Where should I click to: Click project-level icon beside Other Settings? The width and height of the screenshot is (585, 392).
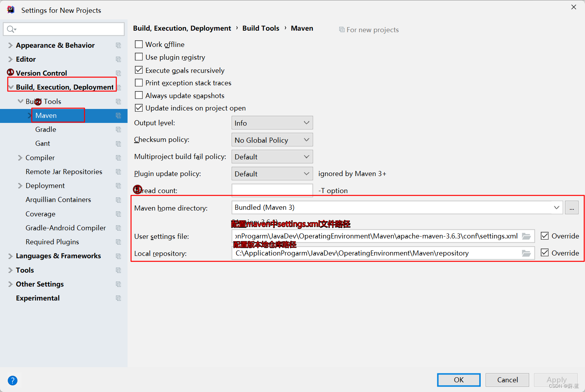click(119, 284)
